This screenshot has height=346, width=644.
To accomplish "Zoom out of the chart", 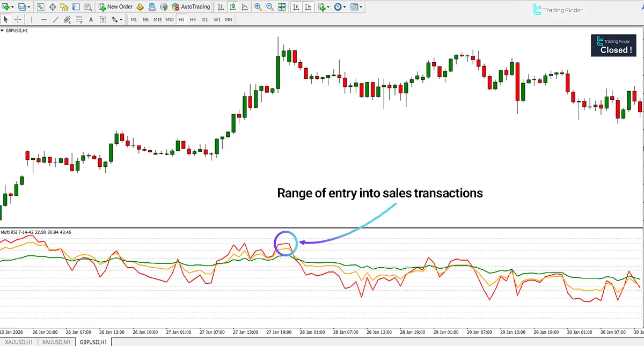I will coord(269,6).
